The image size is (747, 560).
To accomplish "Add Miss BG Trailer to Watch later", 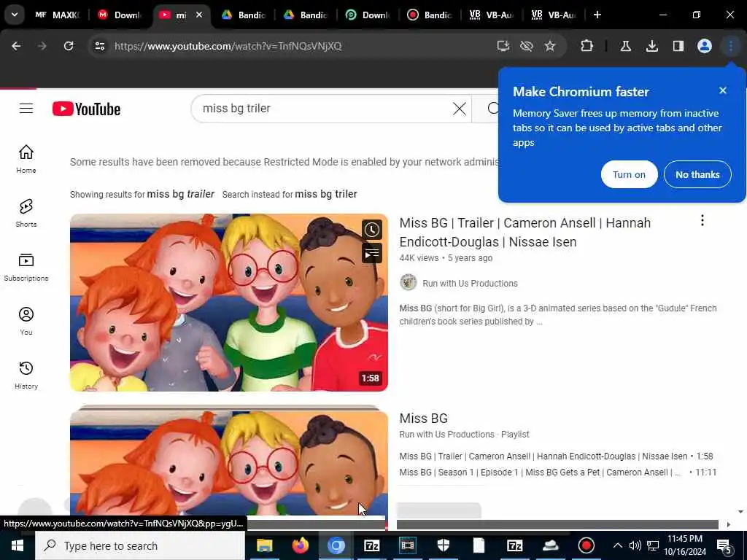I will coord(371,230).
